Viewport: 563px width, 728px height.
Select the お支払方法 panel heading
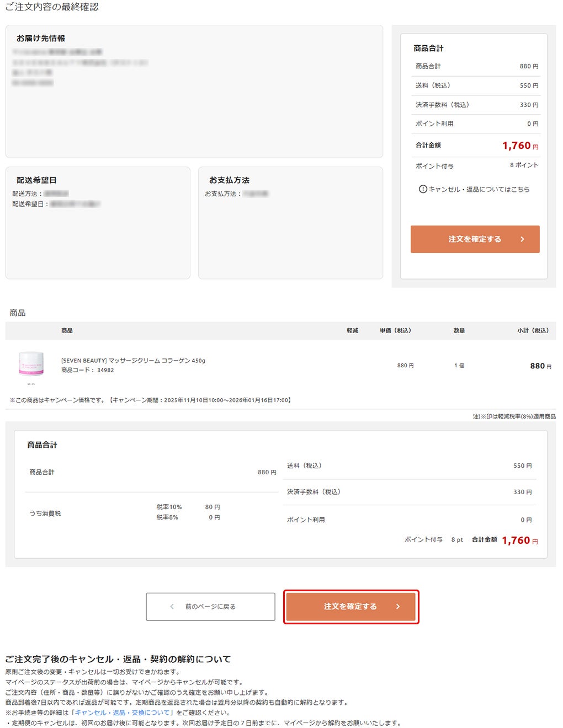click(229, 180)
